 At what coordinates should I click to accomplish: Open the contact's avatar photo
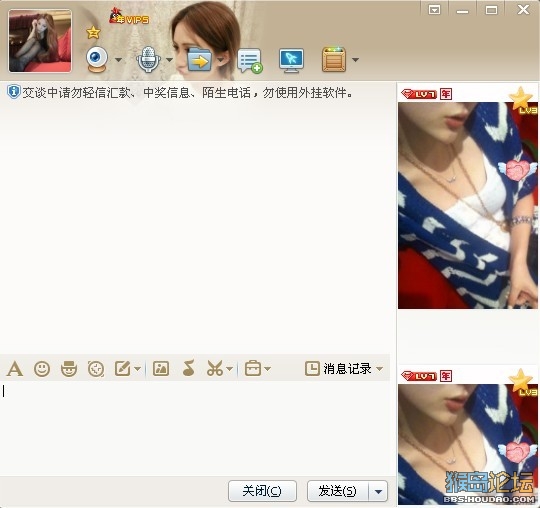[40, 41]
